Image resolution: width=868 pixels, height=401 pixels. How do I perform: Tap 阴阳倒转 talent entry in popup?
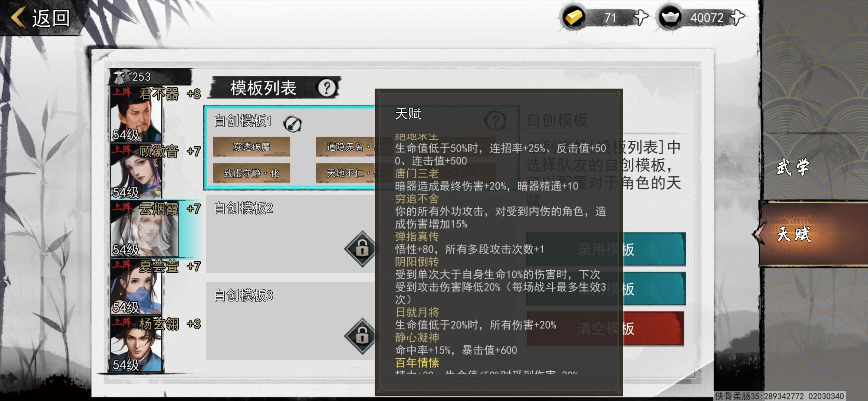point(417,262)
